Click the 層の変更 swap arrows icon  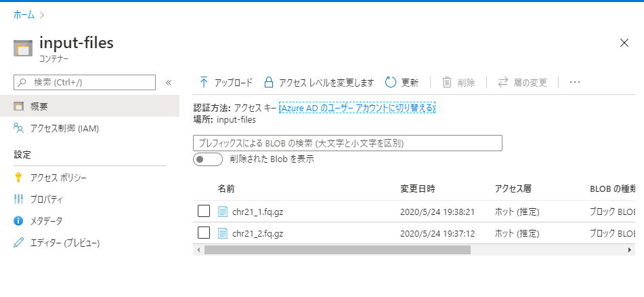click(x=503, y=82)
